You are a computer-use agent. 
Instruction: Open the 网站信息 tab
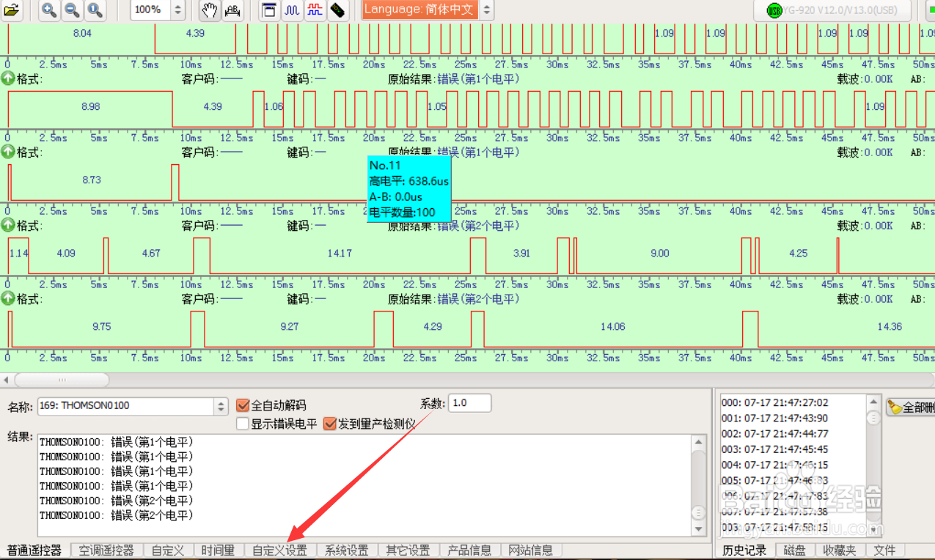tap(531, 550)
